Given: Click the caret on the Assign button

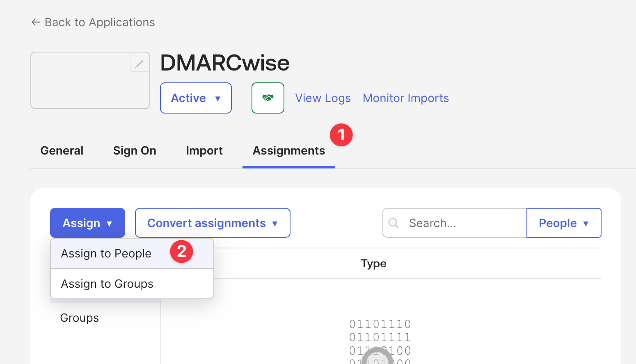Looking at the screenshot, I should point(110,223).
